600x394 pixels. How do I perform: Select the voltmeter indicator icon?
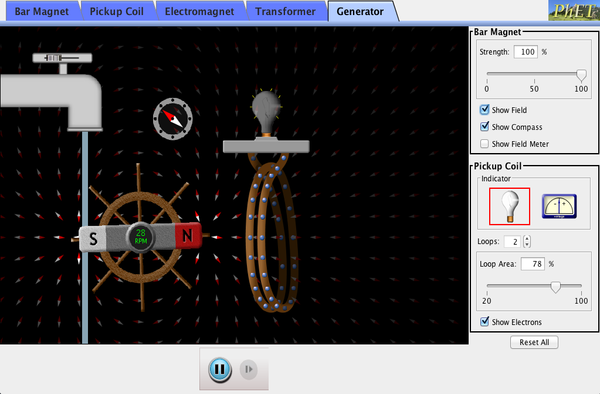click(x=559, y=207)
